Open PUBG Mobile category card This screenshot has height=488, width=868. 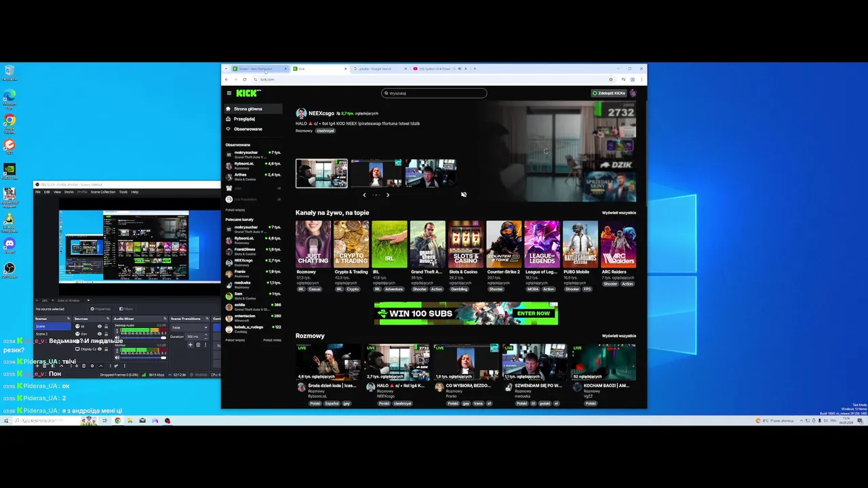580,244
